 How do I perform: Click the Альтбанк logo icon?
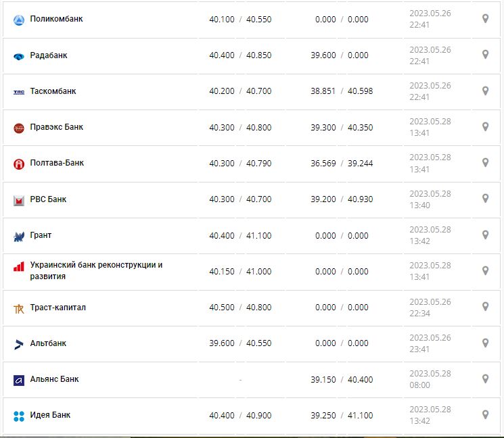(18, 344)
